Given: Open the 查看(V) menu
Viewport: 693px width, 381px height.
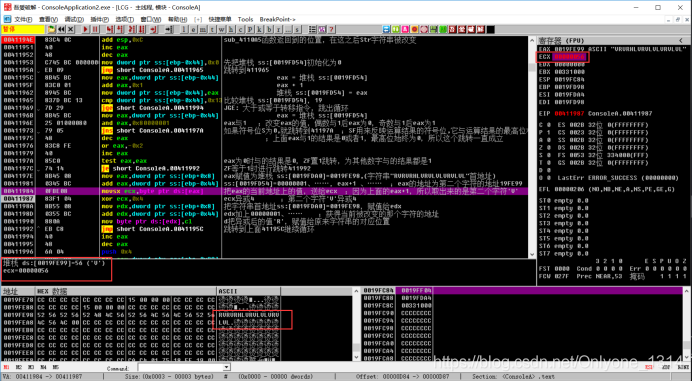Looking at the screenshot, I should [x=48, y=19].
